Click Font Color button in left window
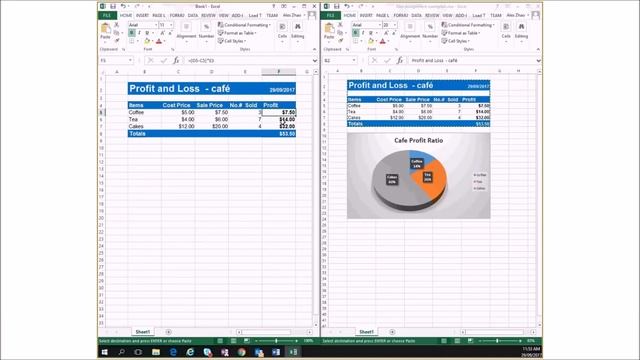 (x=159, y=41)
